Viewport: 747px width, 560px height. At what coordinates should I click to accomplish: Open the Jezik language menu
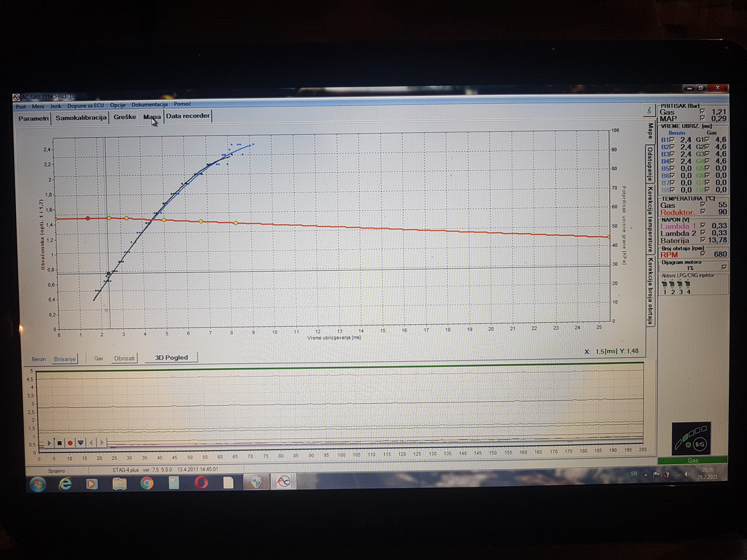coord(56,106)
